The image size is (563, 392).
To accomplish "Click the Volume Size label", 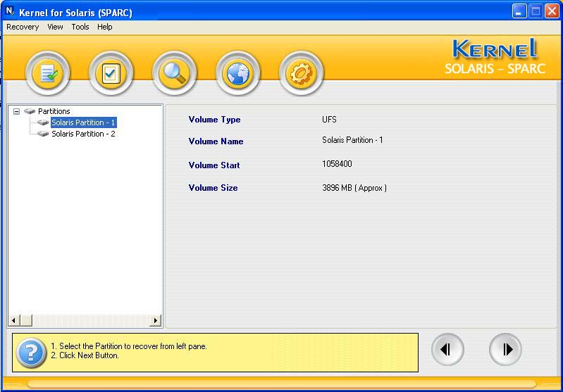I will (x=213, y=188).
